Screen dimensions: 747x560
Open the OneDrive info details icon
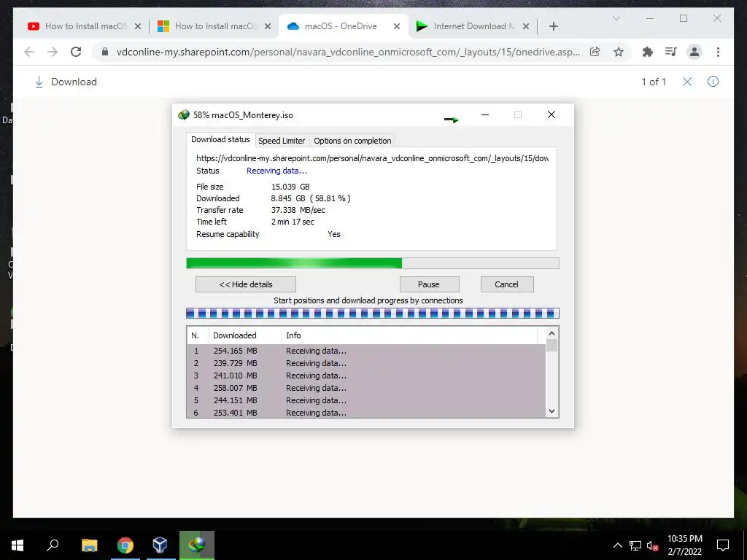coord(713,82)
